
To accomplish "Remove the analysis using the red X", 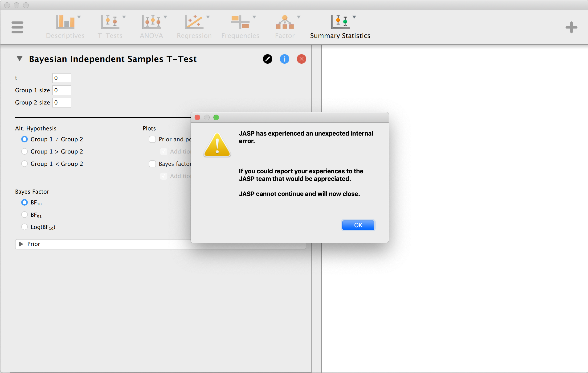I will [301, 59].
